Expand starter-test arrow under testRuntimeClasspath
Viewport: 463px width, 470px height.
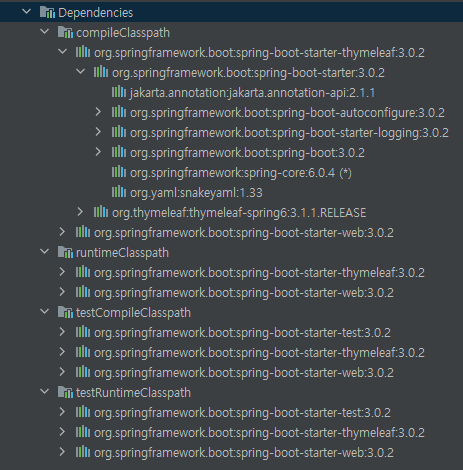62,412
